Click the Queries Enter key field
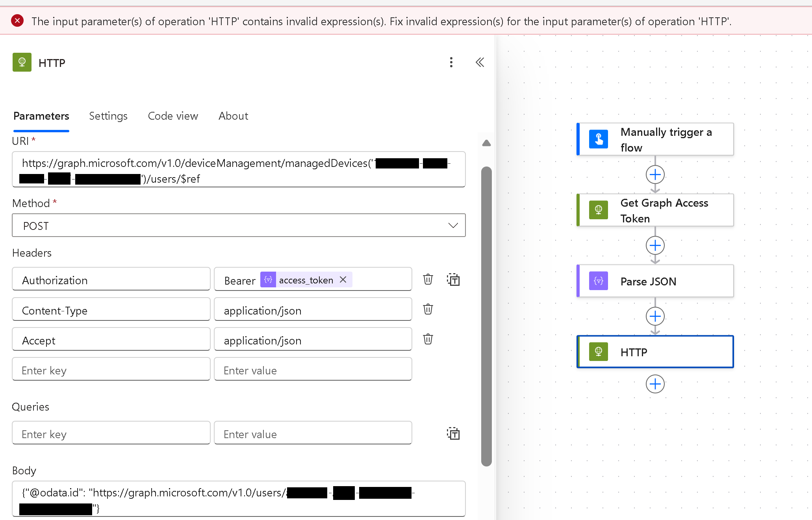 tap(111, 433)
